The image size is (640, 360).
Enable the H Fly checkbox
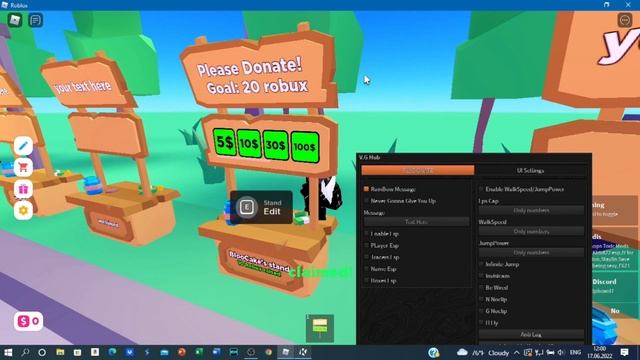coord(482,322)
